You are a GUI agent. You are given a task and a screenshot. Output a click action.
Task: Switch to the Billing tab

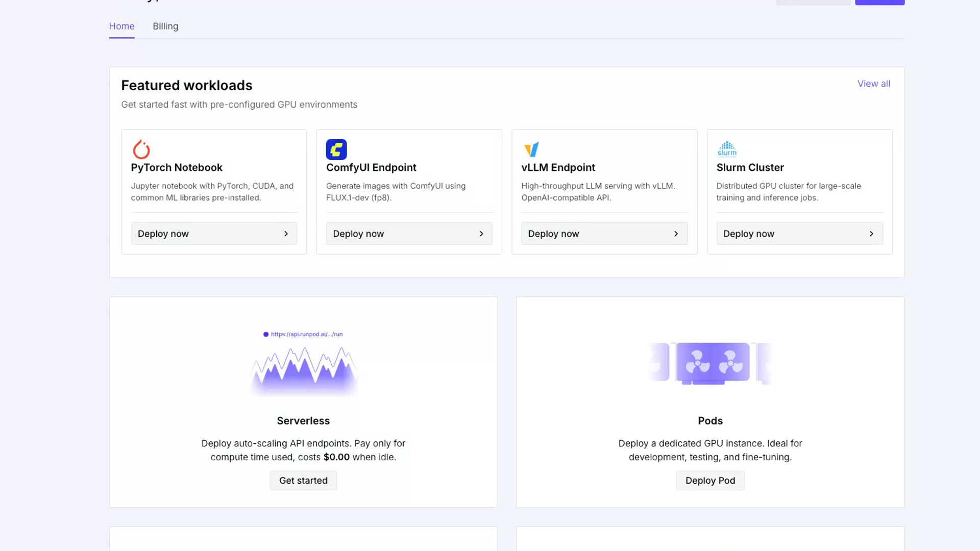(165, 26)
